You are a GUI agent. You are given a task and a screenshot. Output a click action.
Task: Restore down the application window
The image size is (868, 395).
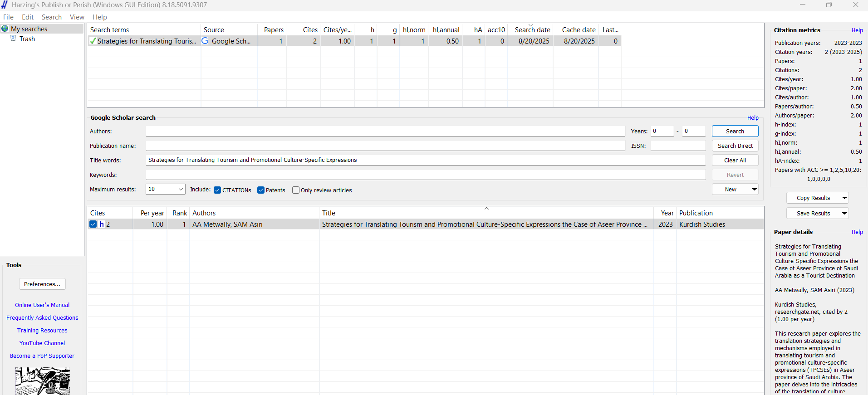[829, 5]
